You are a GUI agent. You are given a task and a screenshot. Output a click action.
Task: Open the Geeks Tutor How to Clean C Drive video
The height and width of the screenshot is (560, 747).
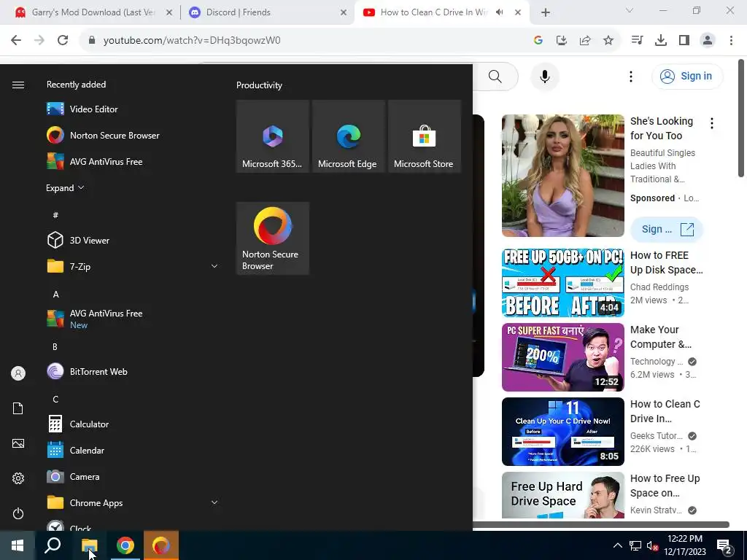[562, 432]
